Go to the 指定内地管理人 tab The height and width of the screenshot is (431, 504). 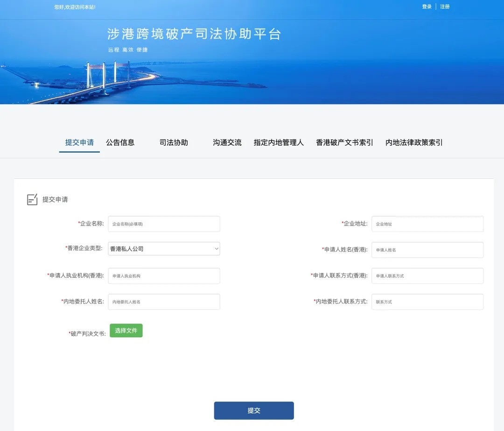point(279,142)
